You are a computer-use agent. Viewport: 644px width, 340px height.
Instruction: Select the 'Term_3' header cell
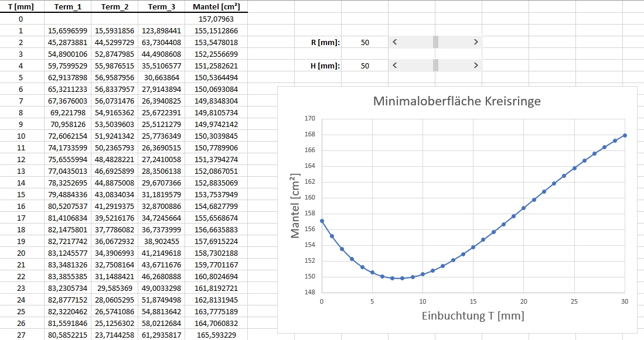tap(161, 6)
